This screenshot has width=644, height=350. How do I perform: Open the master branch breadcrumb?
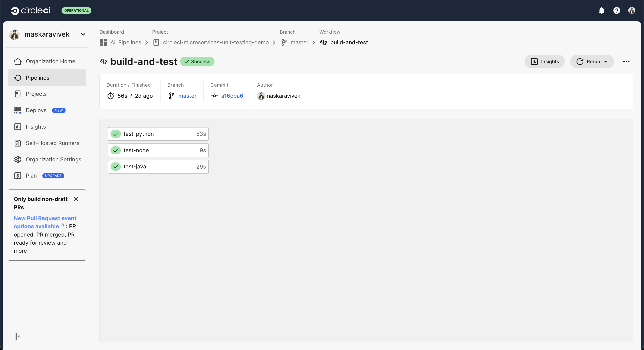tap(299, 42)
